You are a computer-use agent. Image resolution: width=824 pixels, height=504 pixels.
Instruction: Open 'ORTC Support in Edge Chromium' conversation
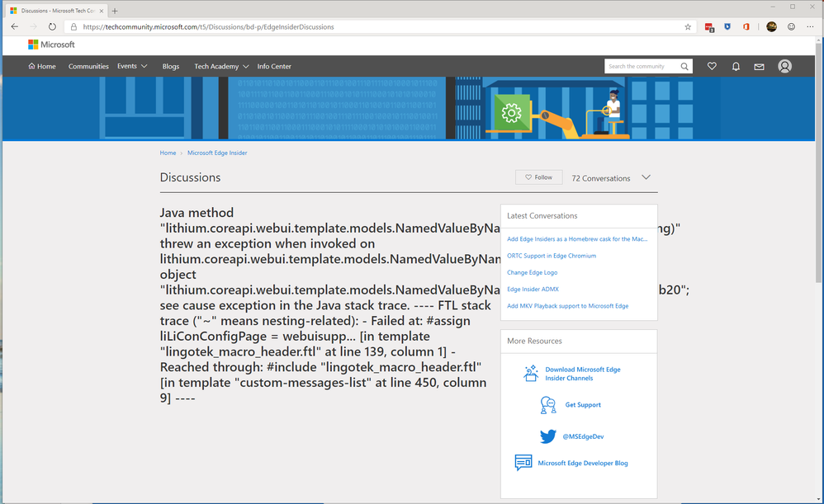(x=552, y=256)
